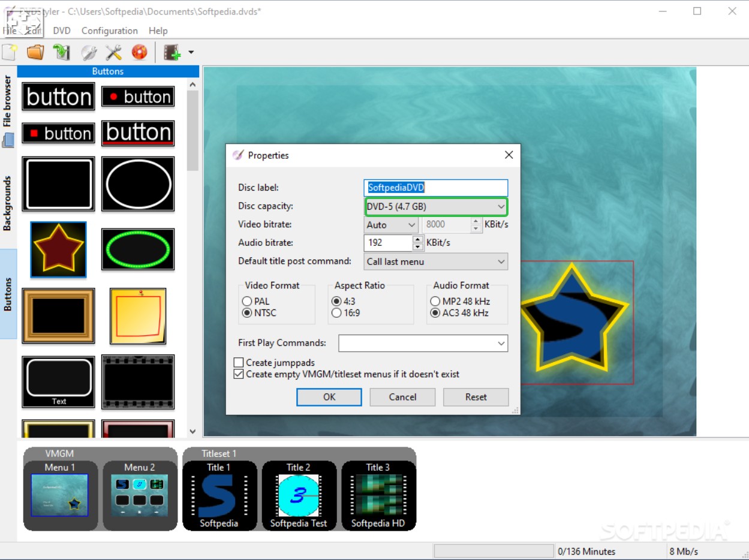Click the Save project toolbar icon
Image resolution: width=749 pixels, height=560 pixels.
[62, 53]
